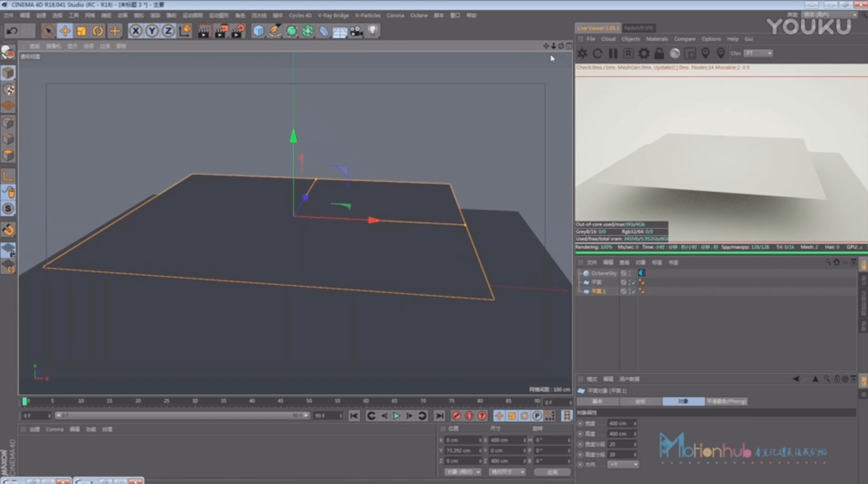Activate the Rotate tool

tap(98, 31)
